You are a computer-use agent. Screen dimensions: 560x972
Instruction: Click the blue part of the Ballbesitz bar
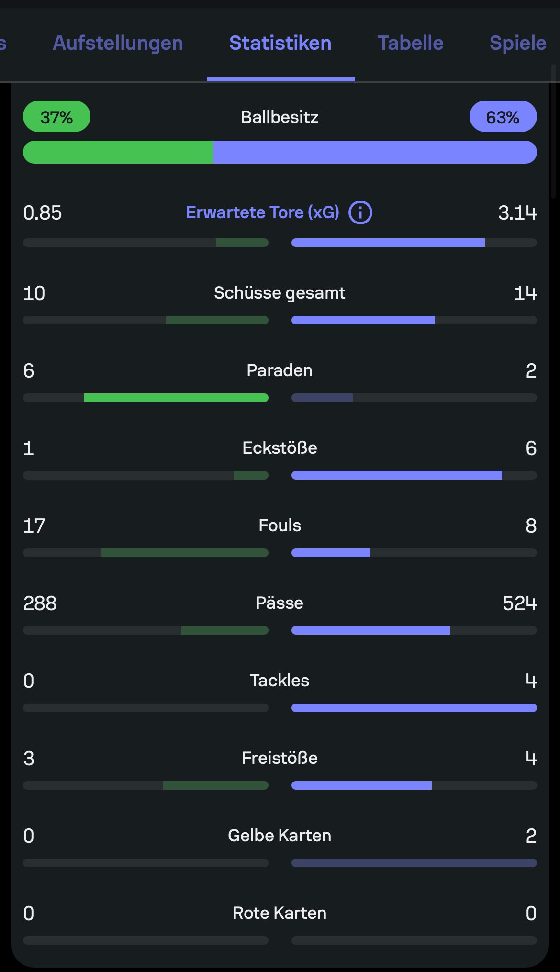(x=374, y=152)
